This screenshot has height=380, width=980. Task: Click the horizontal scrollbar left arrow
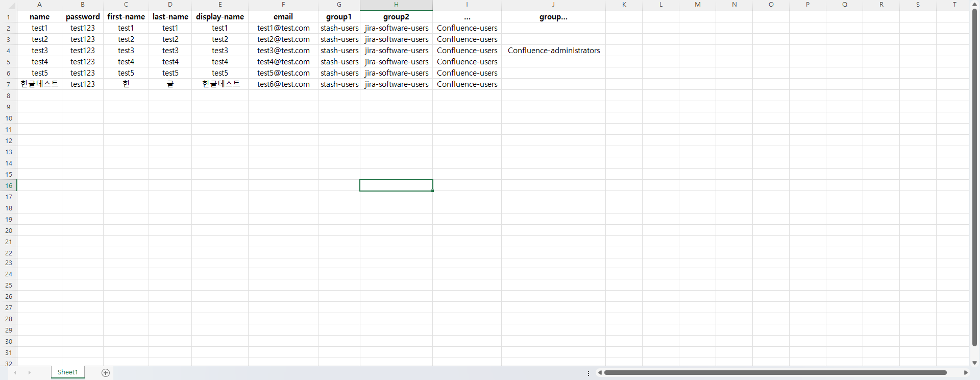[x=600, y=373]
